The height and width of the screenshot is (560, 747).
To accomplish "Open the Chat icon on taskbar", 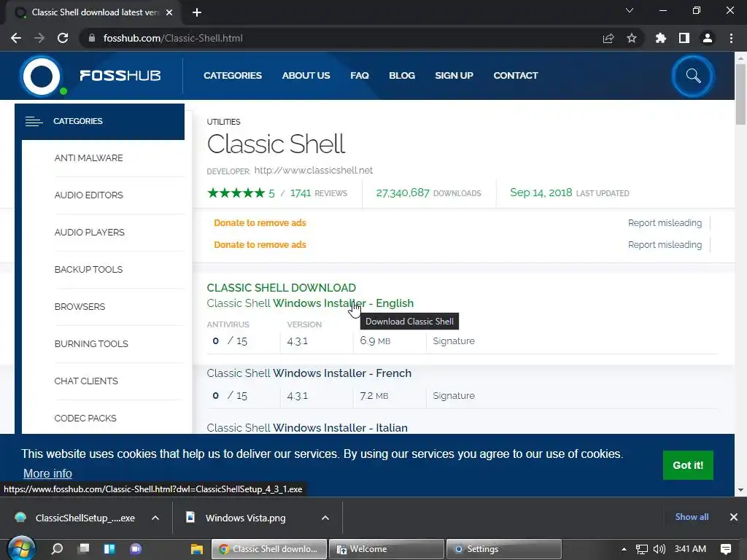I will [x=136, y=548].
